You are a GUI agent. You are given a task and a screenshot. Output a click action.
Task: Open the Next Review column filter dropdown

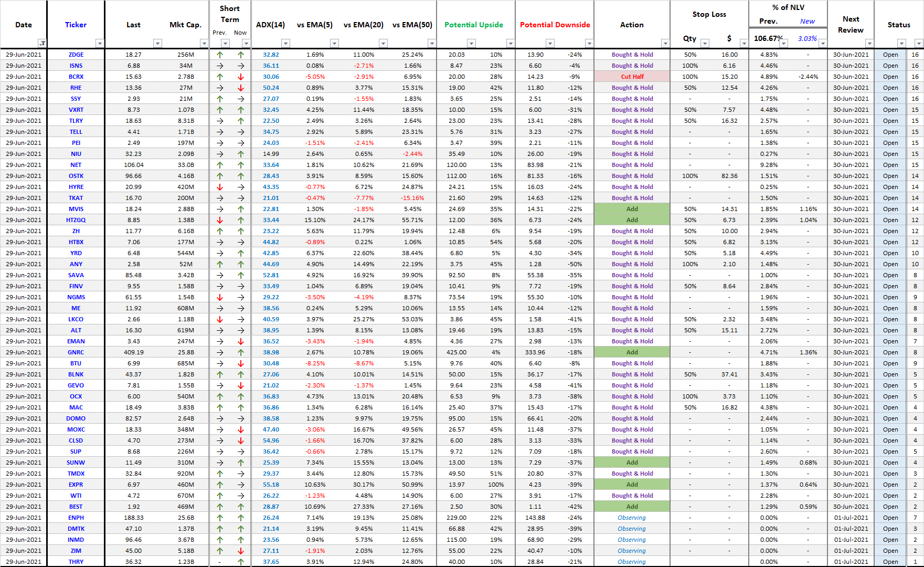click(x=869, y=43)
